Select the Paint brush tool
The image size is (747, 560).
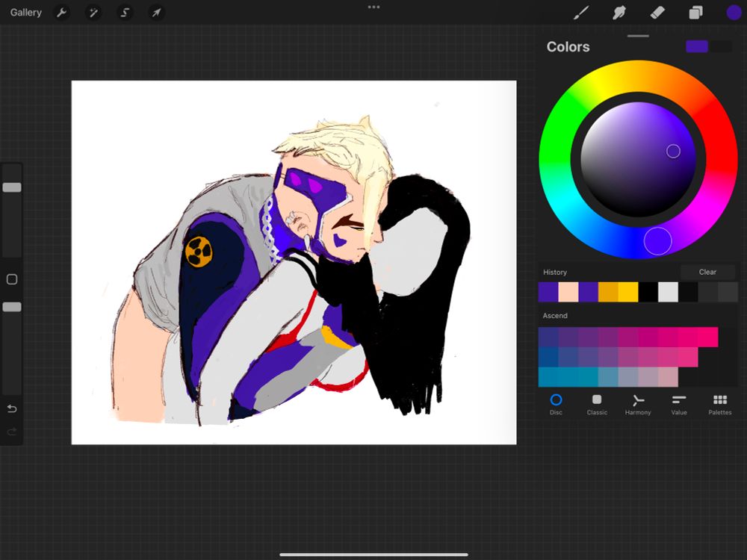tap(580, 13)
